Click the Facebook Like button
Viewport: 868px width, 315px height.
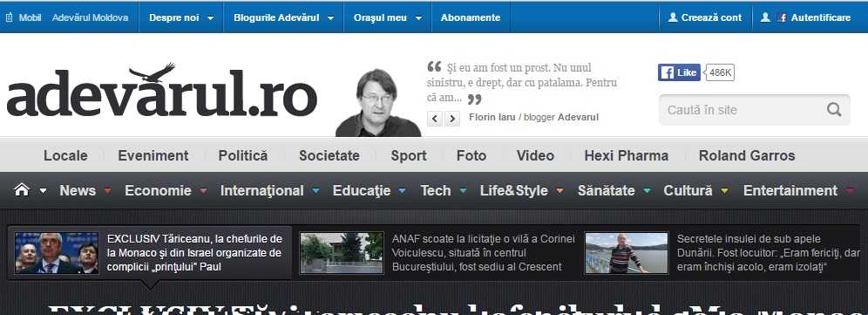point(679,72)
